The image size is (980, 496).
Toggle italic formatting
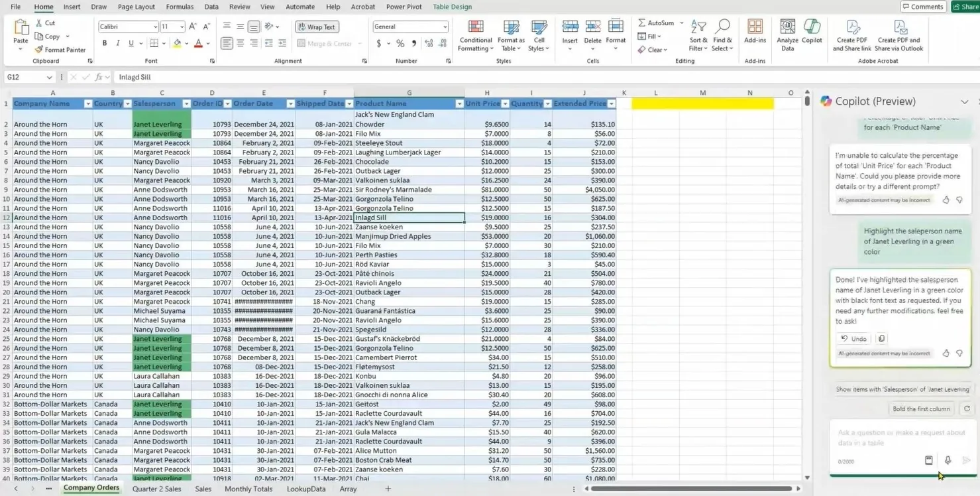pos(118,43)
